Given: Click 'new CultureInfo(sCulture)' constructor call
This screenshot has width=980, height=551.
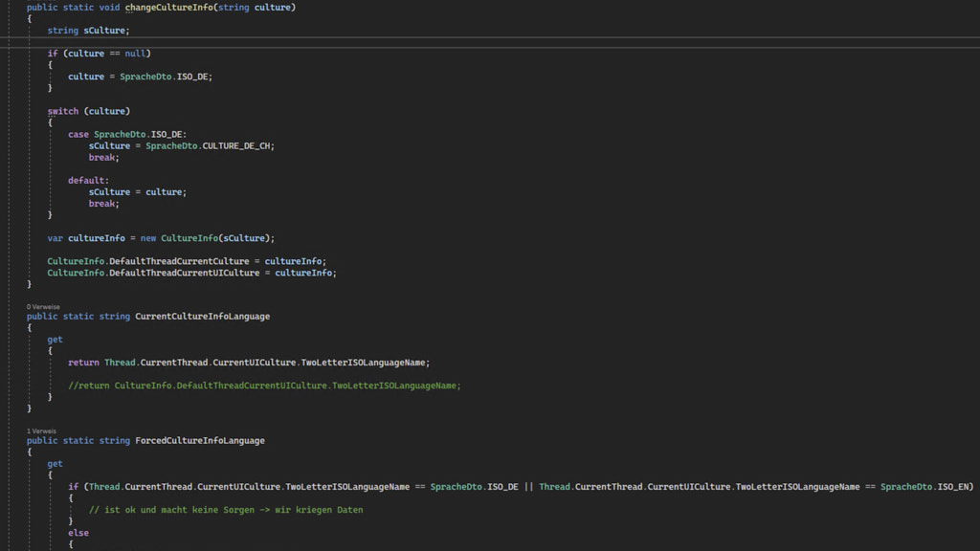Looking at the screenshot, I should (x=205, y=238).
